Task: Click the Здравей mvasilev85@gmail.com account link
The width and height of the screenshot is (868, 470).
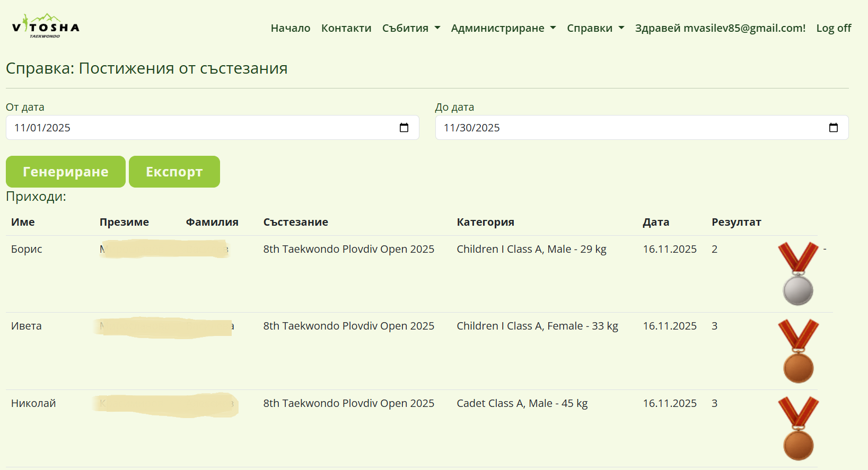Action: tap(720, 28)
